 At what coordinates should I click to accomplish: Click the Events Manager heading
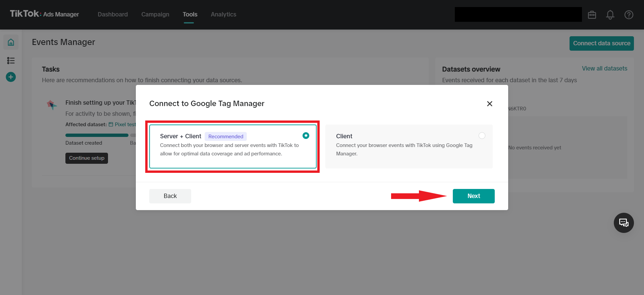[63, 42]
